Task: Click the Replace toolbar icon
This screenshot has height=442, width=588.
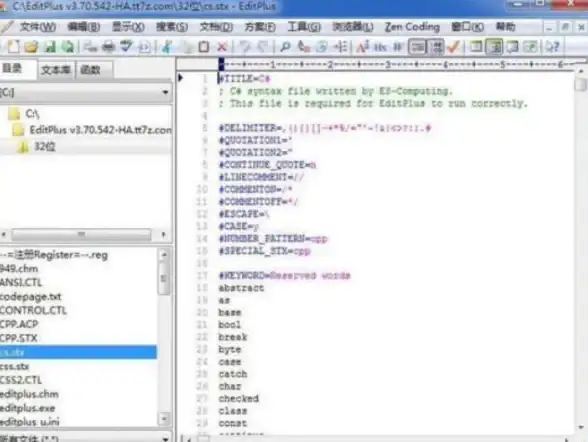Action: (303, 47)
